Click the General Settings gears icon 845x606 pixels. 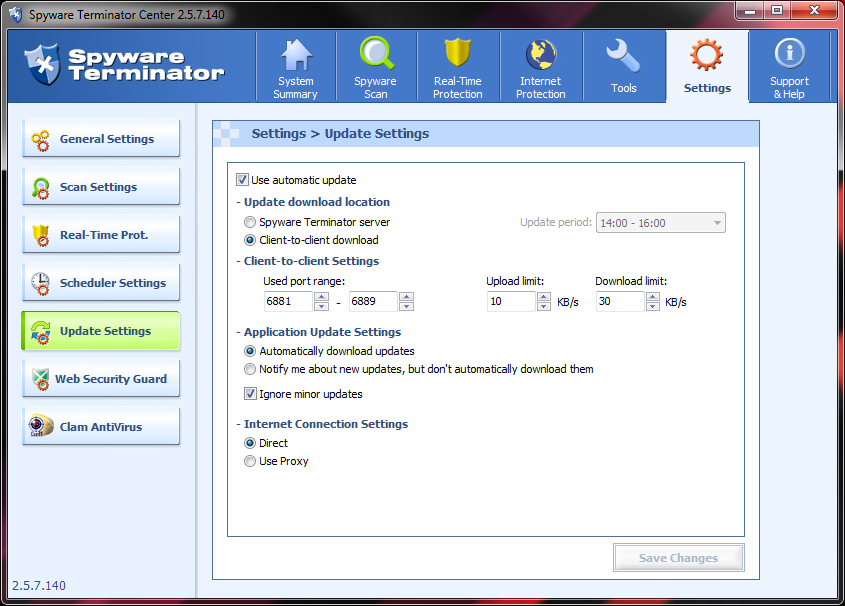(x=40, y=140)
